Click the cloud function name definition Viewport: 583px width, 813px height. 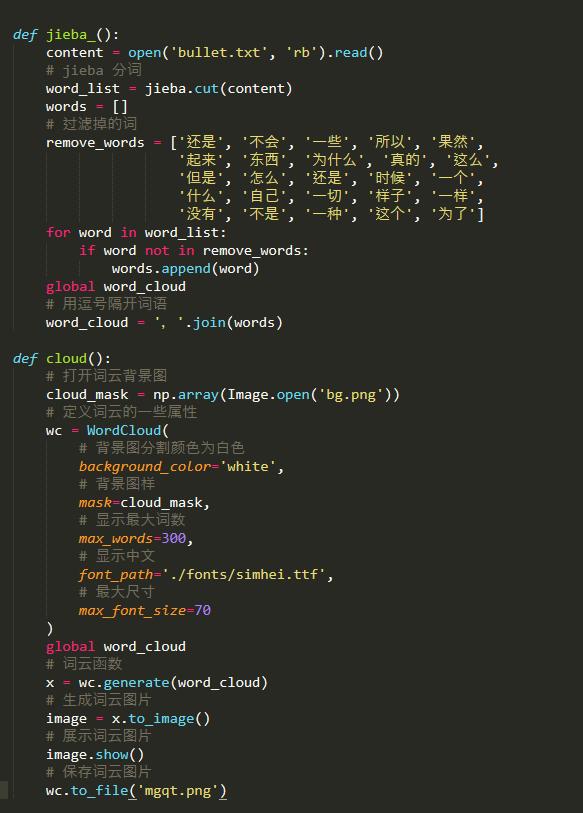click(x=66, y=358)
